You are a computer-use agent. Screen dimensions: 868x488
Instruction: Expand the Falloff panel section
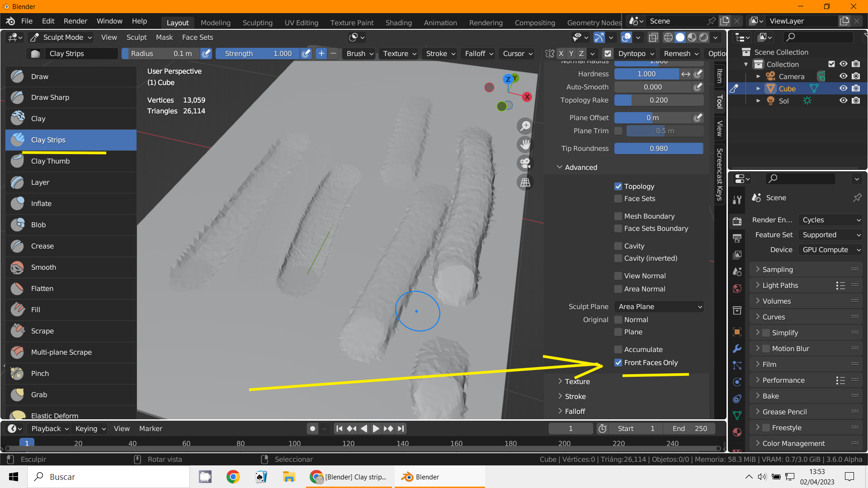[x=575, y=412]
